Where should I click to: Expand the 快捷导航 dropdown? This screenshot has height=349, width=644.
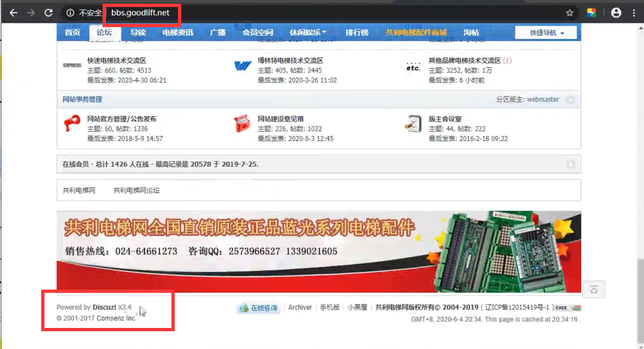pos(547,33)
